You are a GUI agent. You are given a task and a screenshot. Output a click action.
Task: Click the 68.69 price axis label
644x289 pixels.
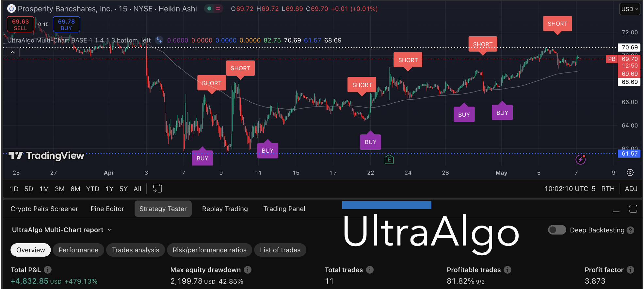click(629, 82)
